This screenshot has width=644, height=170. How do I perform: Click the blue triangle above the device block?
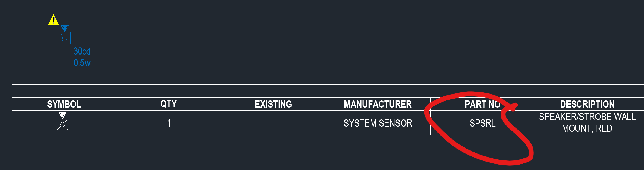pyautogui.click(x=65, y=29)
